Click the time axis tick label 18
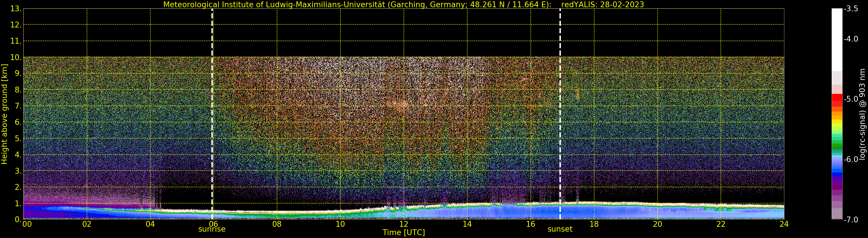The height and width of the screenshot is (238, 868). coord(594,224)
